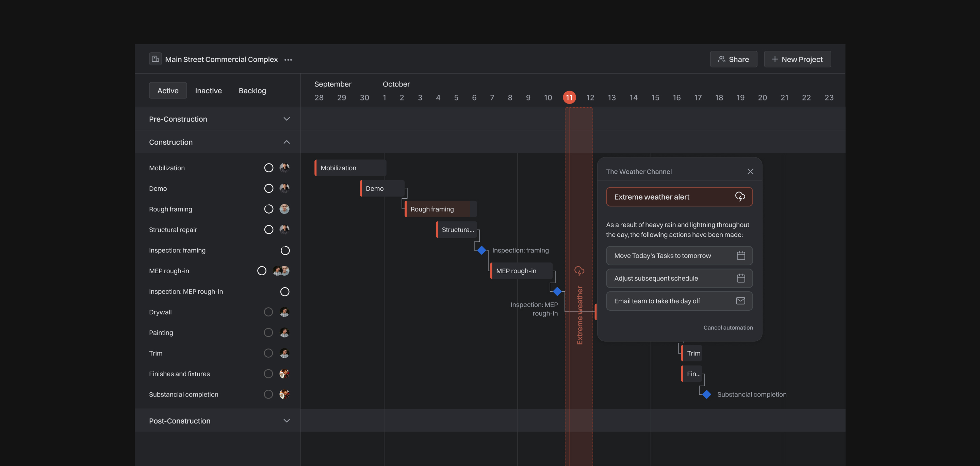Toggle Drywall status circle
Image resolution: width=980 pixels, height=466 pixels.
[268, 312]
